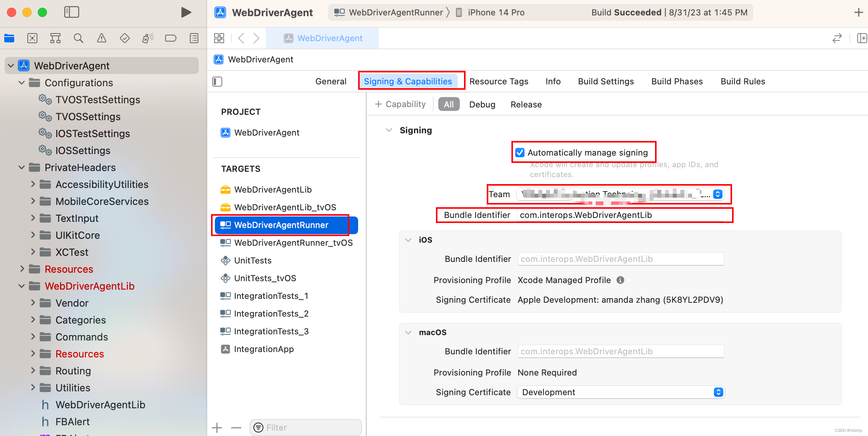The image size is (868, 436).
Task: Switch to the Build Rules tab
Action: coord(743,81)
